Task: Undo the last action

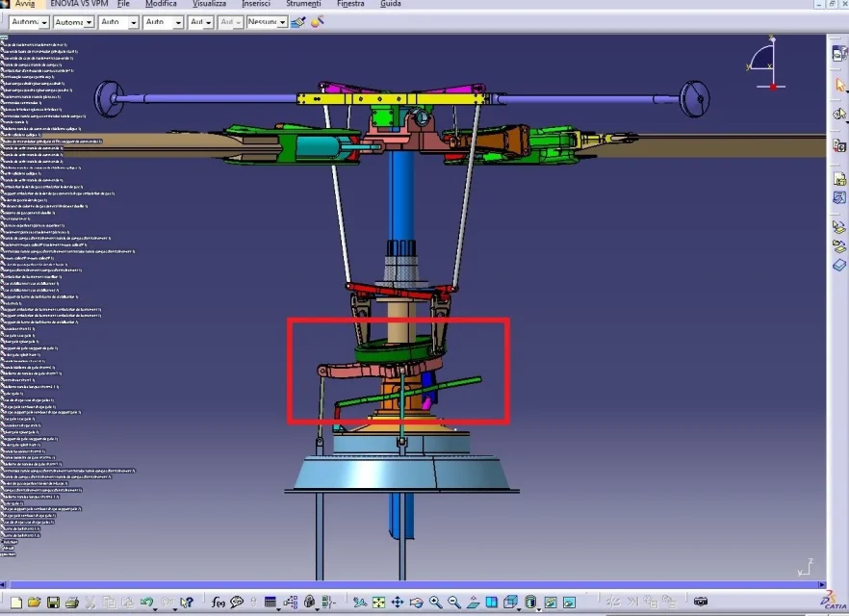Action: [x=145, y=602]
